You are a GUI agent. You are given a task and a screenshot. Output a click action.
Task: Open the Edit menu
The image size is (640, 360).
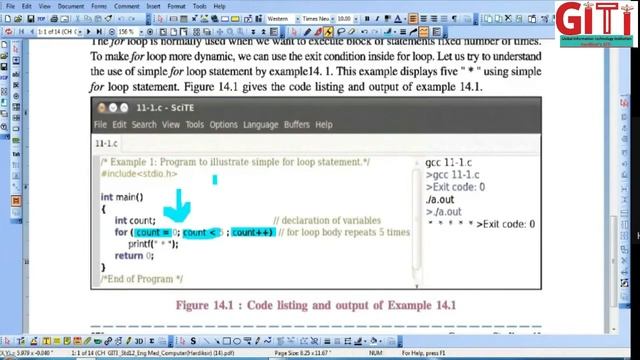click(27, 6)
